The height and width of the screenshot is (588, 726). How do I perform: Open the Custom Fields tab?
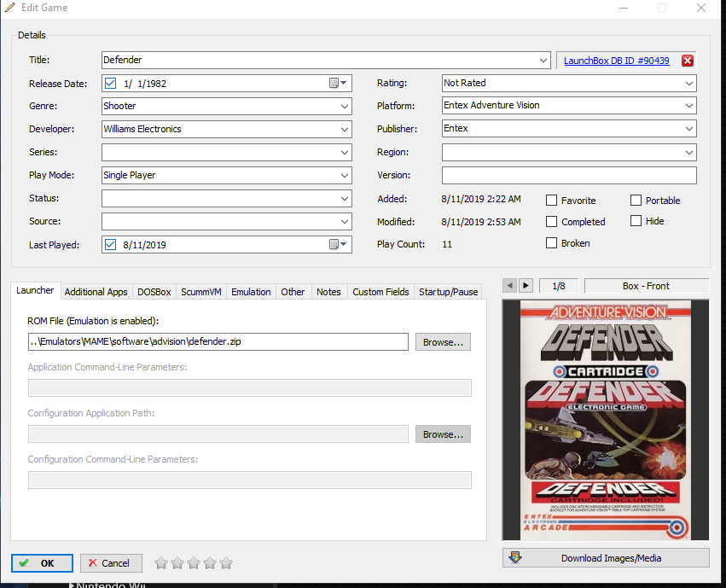click(x=380, y=292)
